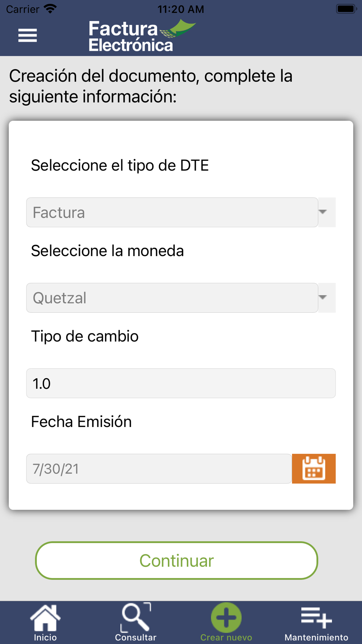Select the Mantenimiento tab label
Image resolution: width=362 pixels, height=644 pixels.
pyautogui.click(x=316, y=637)
